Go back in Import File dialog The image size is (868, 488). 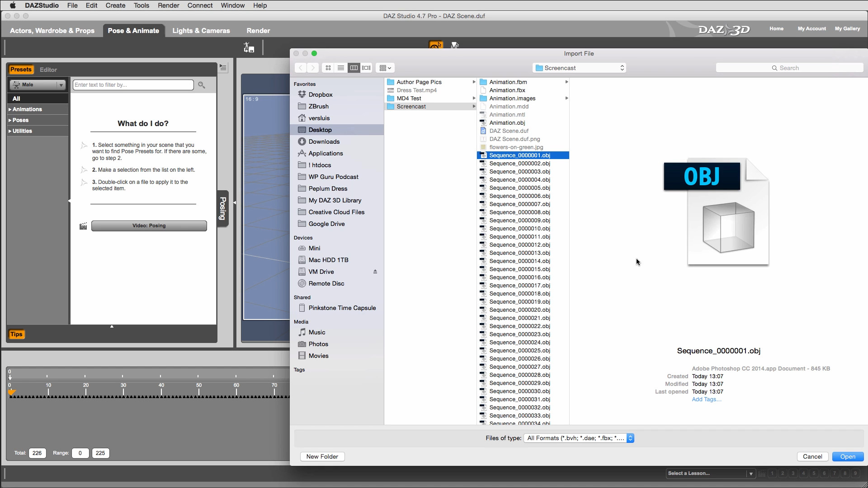click(301, 68)
